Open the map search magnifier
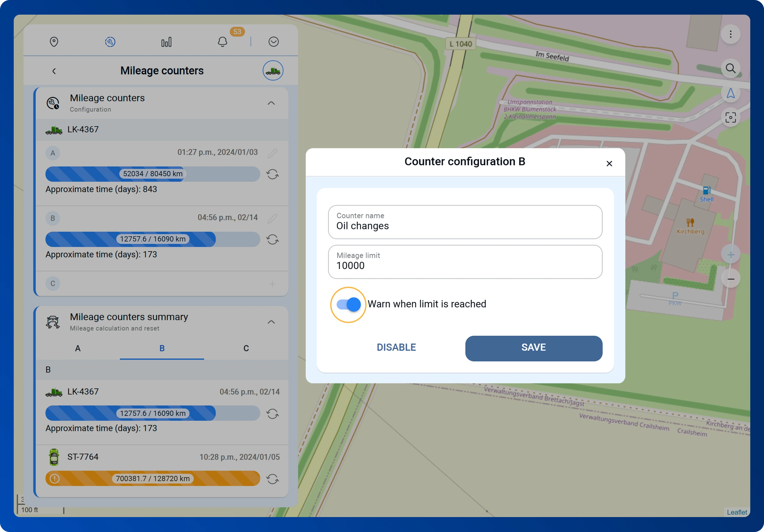Viewport: 764px width, 532px height. point(730,69)
